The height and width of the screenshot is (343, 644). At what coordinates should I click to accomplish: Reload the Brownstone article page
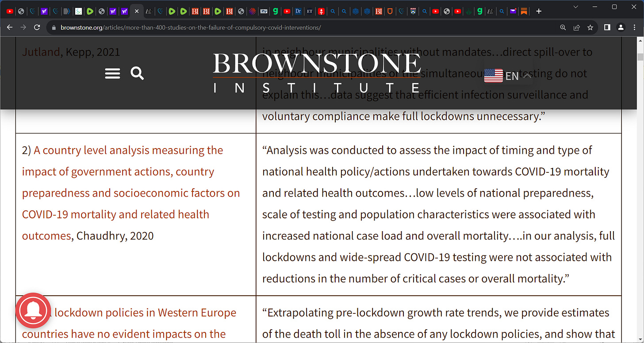click(37, 27)
